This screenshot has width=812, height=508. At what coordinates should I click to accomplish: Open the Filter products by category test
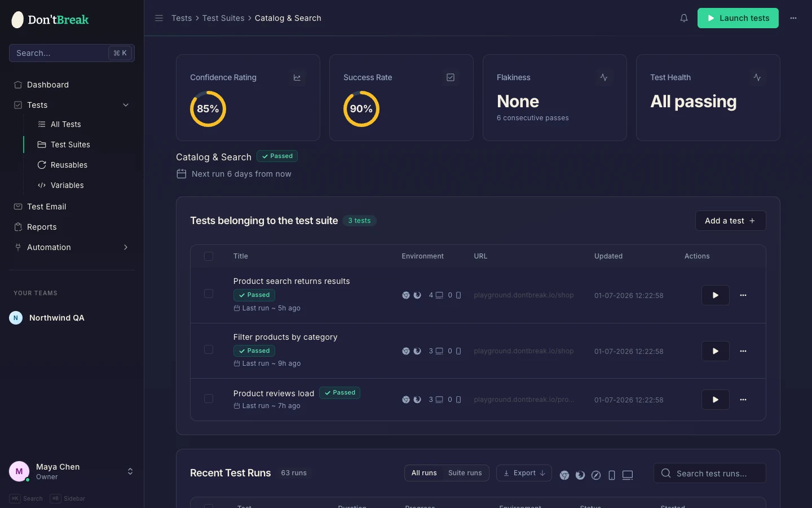285,337
